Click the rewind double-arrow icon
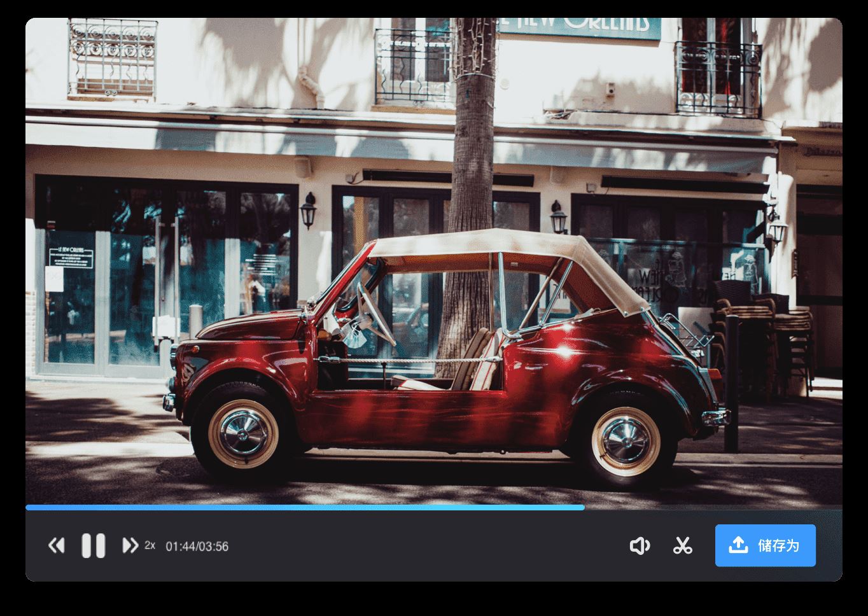 (57, 545)
